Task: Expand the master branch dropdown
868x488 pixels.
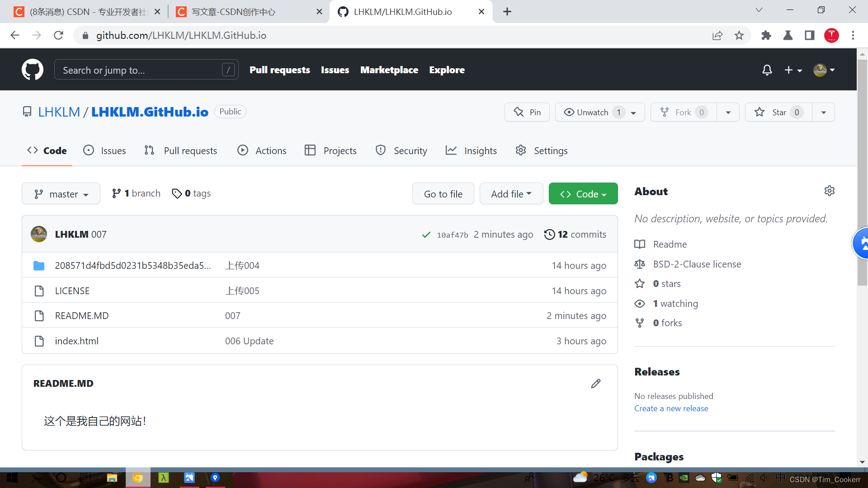Action: point(61,194)
